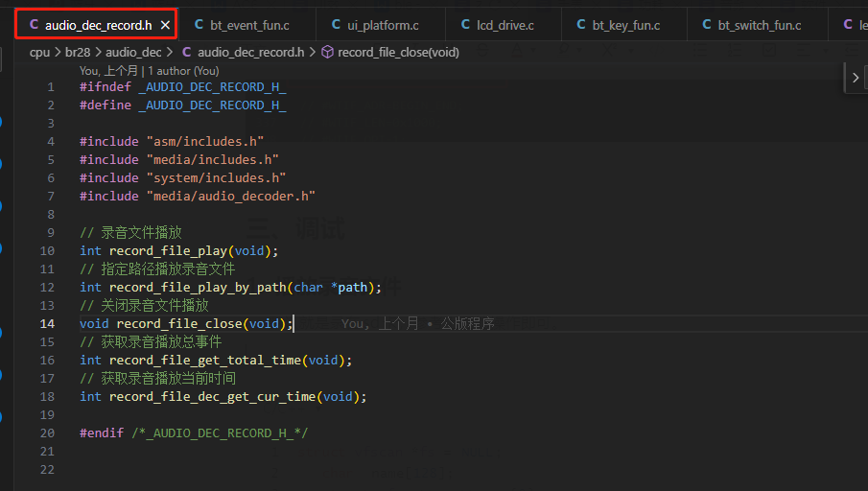Click line number 20 in the gutter
Image resolution: width=868 pixels, height=491 pixels.
47,433
